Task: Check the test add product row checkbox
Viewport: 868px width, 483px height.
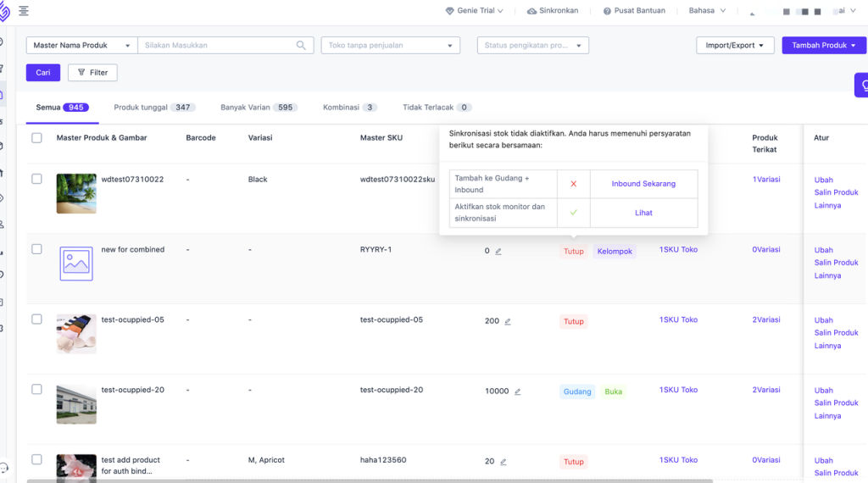Action: [x=36, y=459]
